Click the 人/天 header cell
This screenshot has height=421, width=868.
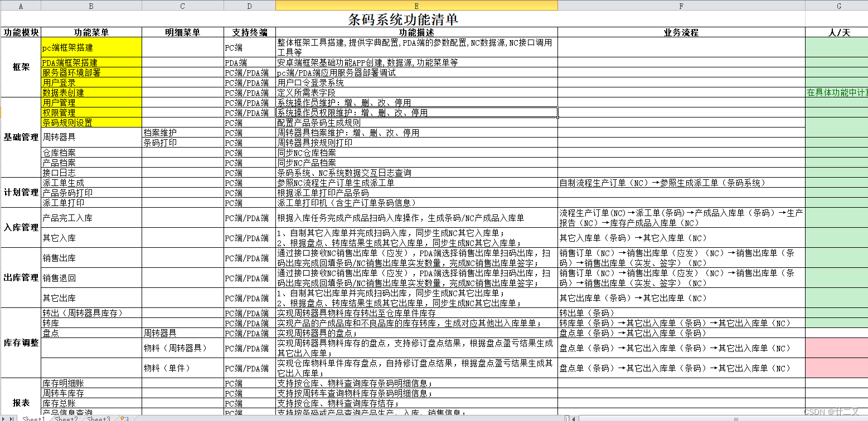pyautogui.click(x=836, y=32)
